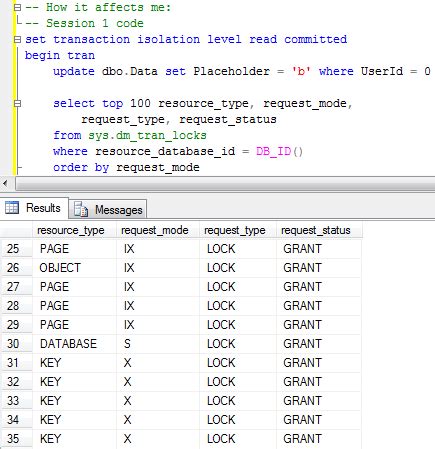Click the IX cell in row 26
Screen dimensions: 435x449
[158, 268]
